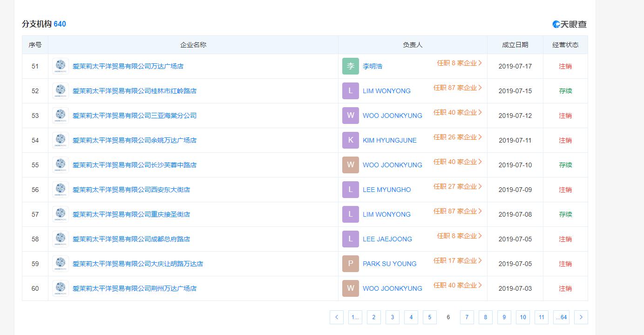Click the company logo beside 万达广场店
The image size is (644, 335).
point(60,66)
